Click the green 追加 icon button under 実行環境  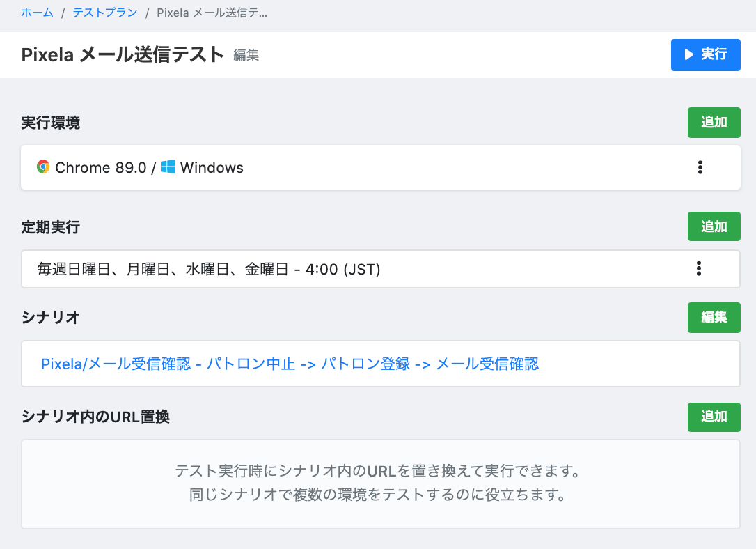point(714,122)
